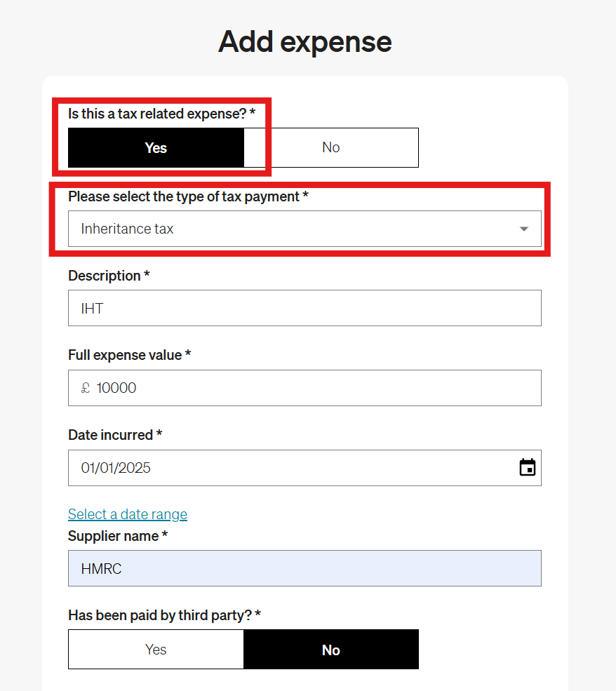Select Yes for tax related expense
This screenshot has height=691, width=616.
click(156, 148)
